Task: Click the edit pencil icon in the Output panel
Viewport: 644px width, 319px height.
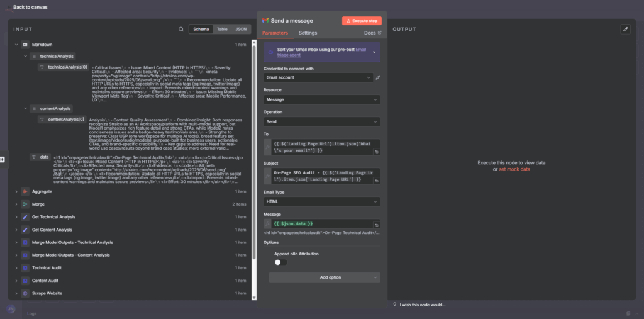Action: [625, 29]
